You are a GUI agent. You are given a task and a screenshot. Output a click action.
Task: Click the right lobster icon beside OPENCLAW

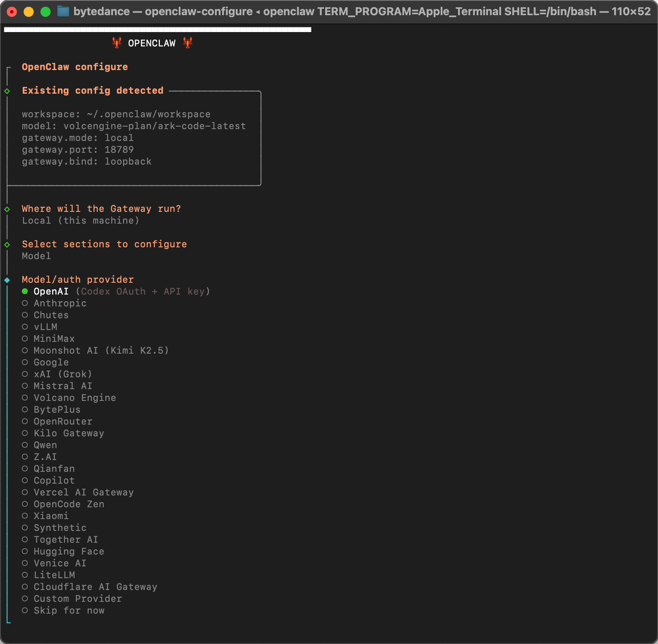click(x=188, y=43)
